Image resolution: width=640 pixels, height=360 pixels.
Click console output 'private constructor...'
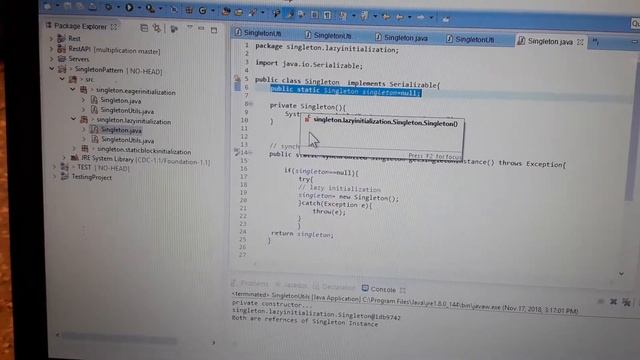(x=272, y=304)
